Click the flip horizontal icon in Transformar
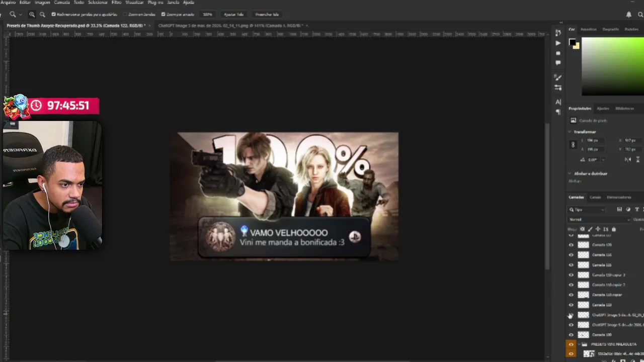Screen dimensions: 644x362 tap(628, 159)
